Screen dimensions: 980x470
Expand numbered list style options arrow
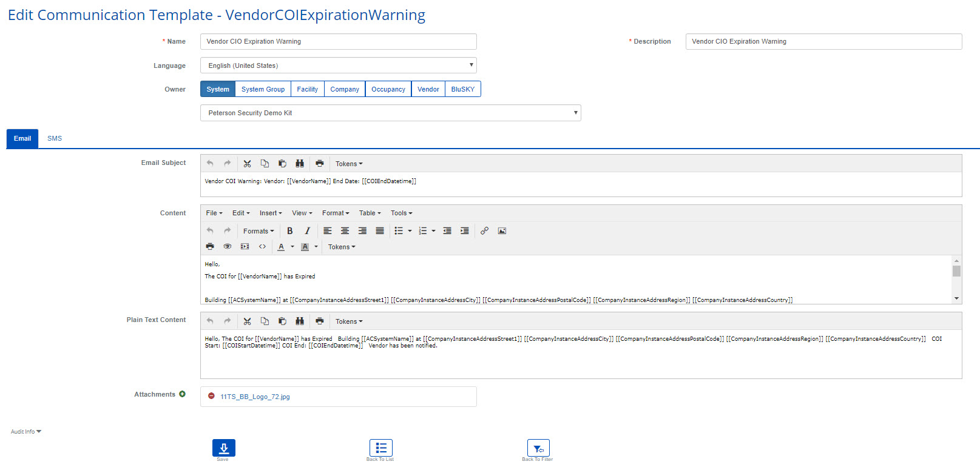click(x=434, y=231)
